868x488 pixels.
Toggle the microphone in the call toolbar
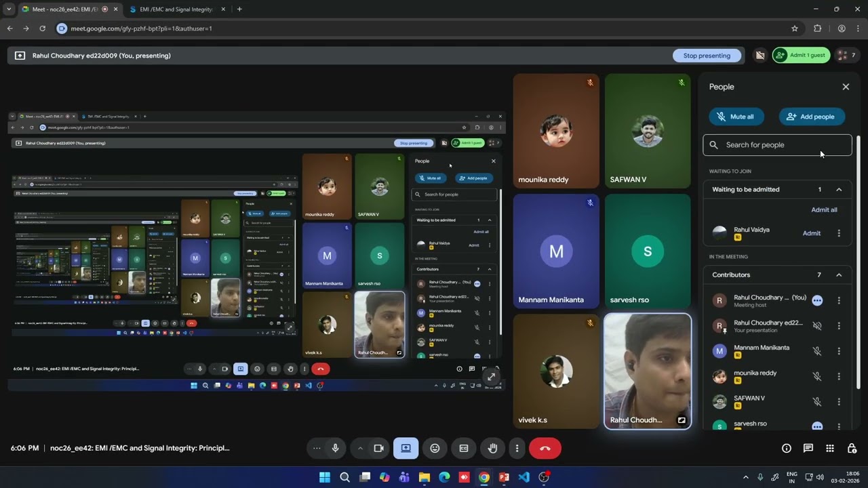pyautogui.click(x=335, y=448)
